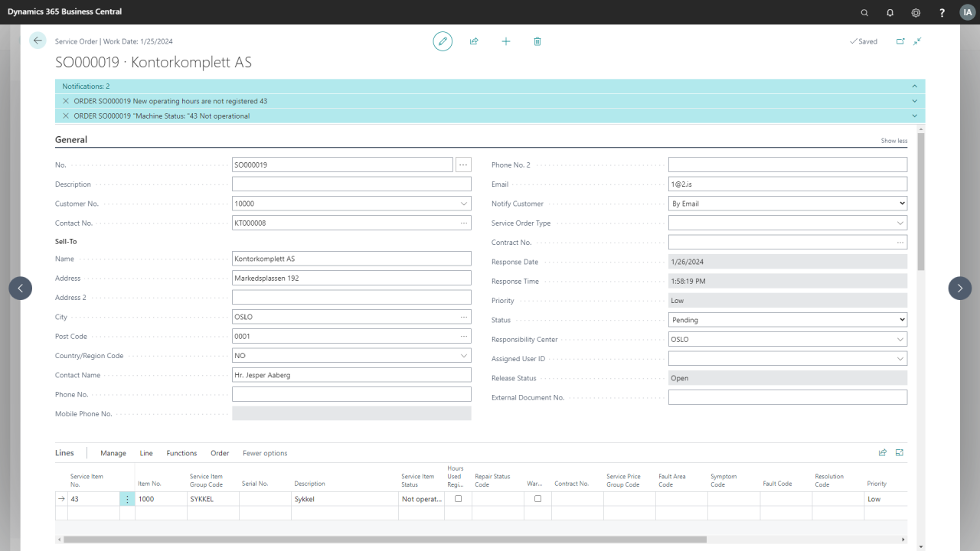Image resolution: width=980 pixels, height=551 pixels.
Task: Click the Low priority cell in Lines
Action: point(885,499)
